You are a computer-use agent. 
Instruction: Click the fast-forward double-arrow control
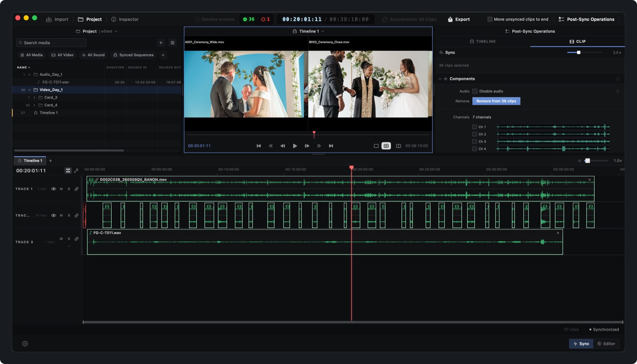pos(319,146)
